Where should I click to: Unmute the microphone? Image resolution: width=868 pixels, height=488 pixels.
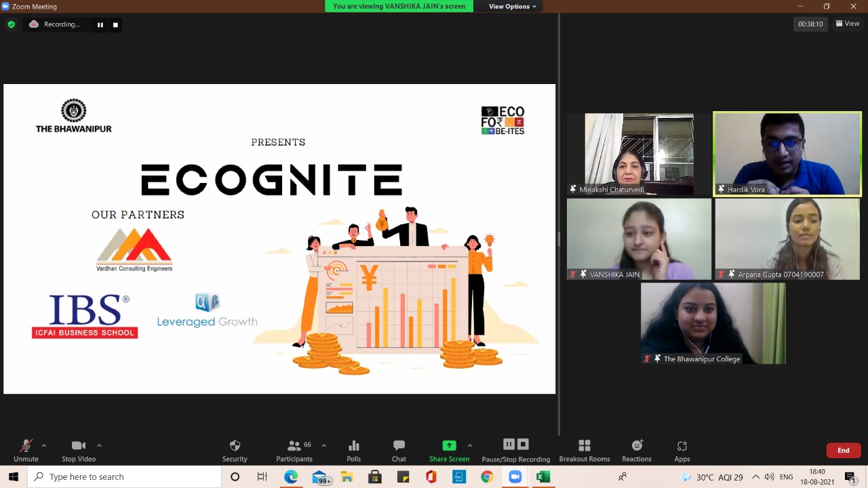[x=26, y=451]
